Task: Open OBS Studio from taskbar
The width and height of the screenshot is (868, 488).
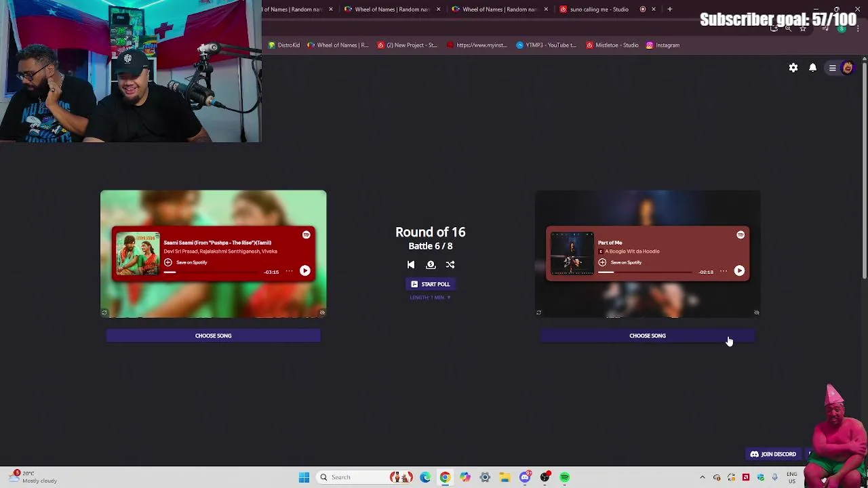Action: click(545, 477)
